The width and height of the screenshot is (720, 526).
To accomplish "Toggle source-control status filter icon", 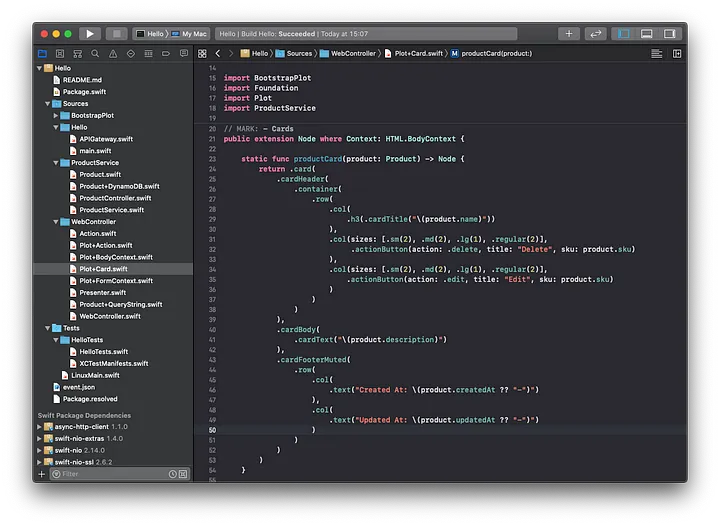I will (183, 474).
